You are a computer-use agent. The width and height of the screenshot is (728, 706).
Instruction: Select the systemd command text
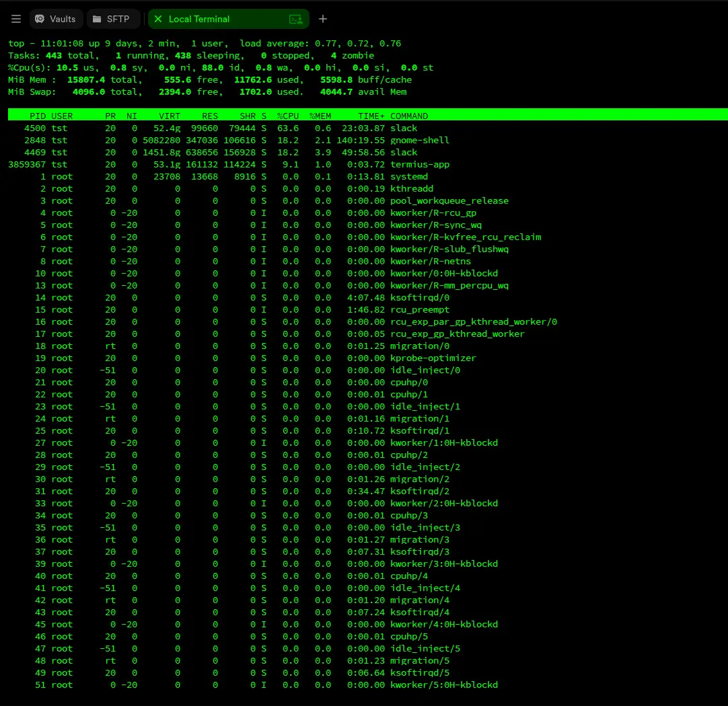coord(409,176)
